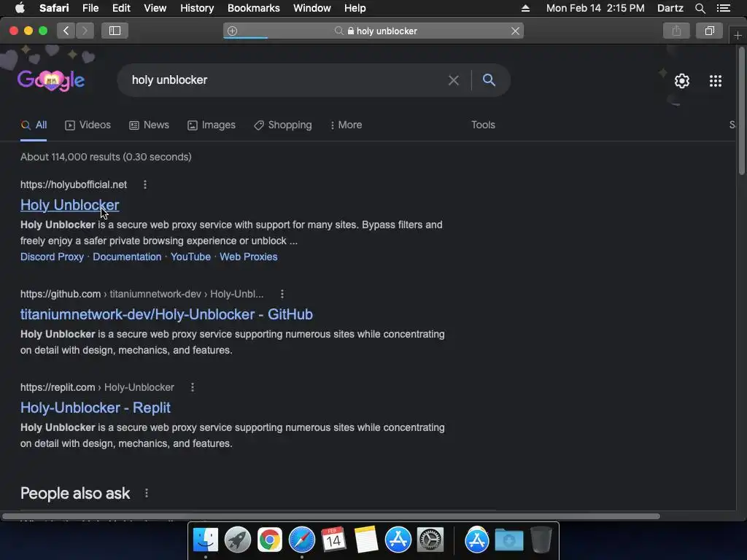Viewport: 747px width, 560px height.
Task: Open the Holy Unblocker result link
Action: pos(69,205)
